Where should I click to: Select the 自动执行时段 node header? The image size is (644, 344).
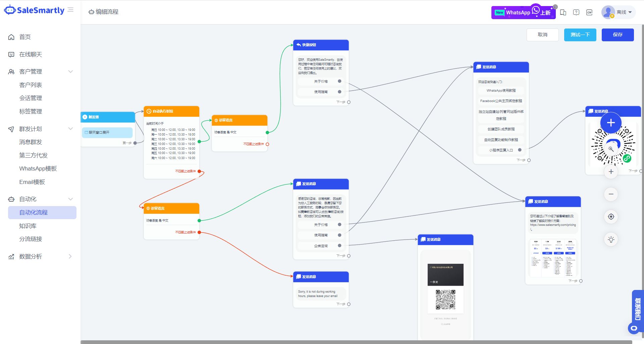coord(171,111)
